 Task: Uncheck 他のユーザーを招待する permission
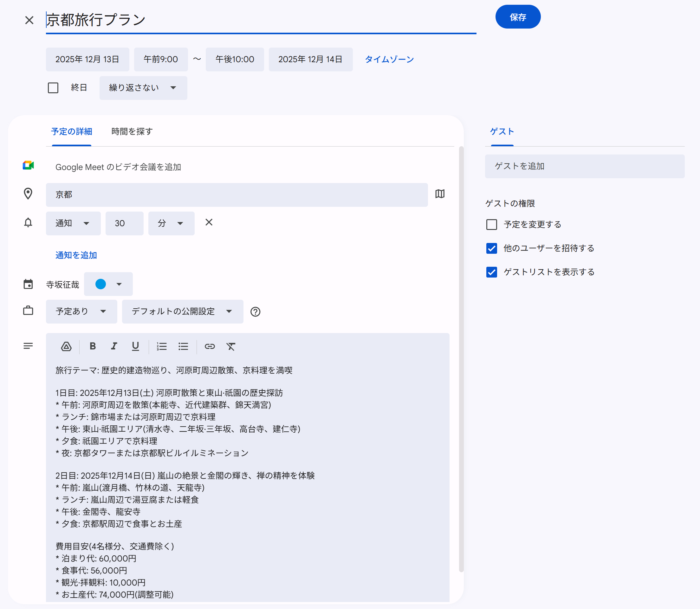491,248
